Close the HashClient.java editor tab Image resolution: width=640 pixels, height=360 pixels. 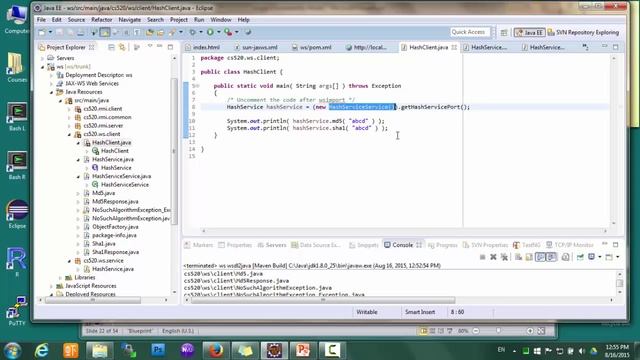[x=454, y=47]
